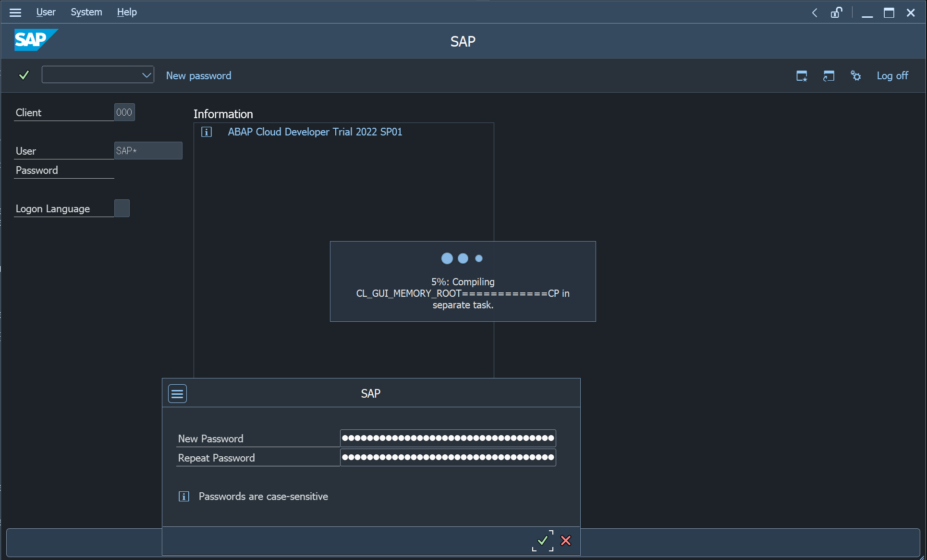Click the Repeat Password field

[448, 457]
